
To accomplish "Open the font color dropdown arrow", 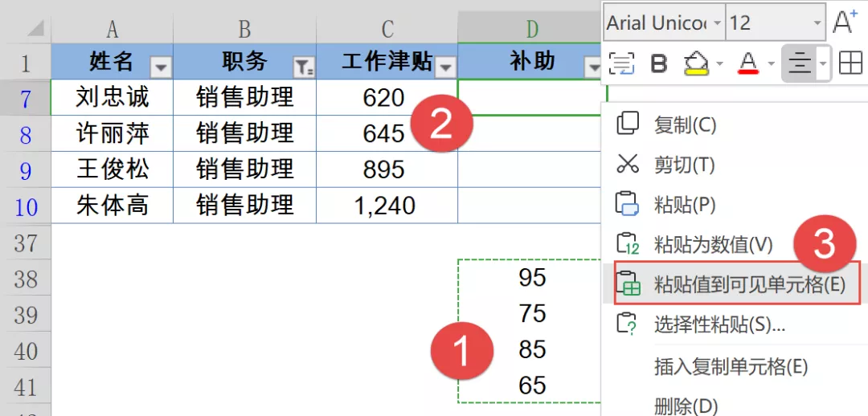I will coord(771,64).
